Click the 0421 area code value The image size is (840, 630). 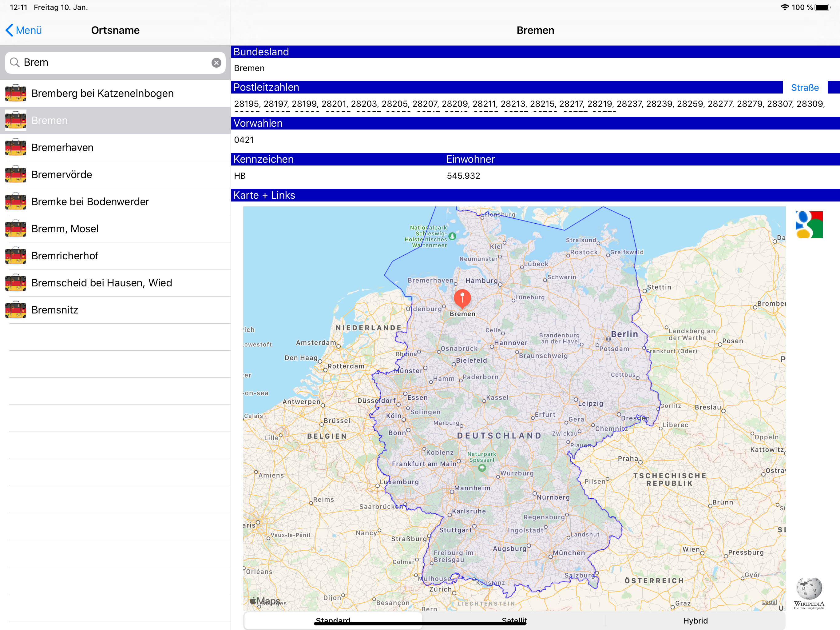244,140
